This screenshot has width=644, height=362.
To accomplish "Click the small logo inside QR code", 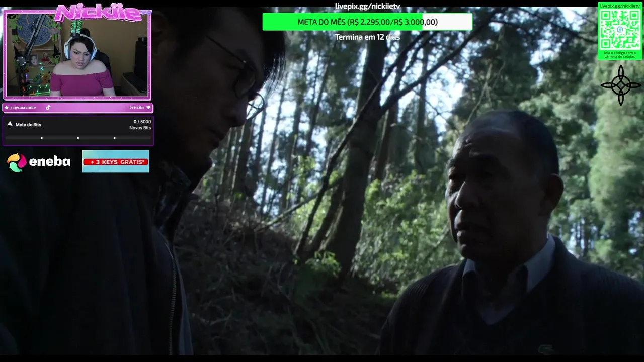I will pos(620,30).
